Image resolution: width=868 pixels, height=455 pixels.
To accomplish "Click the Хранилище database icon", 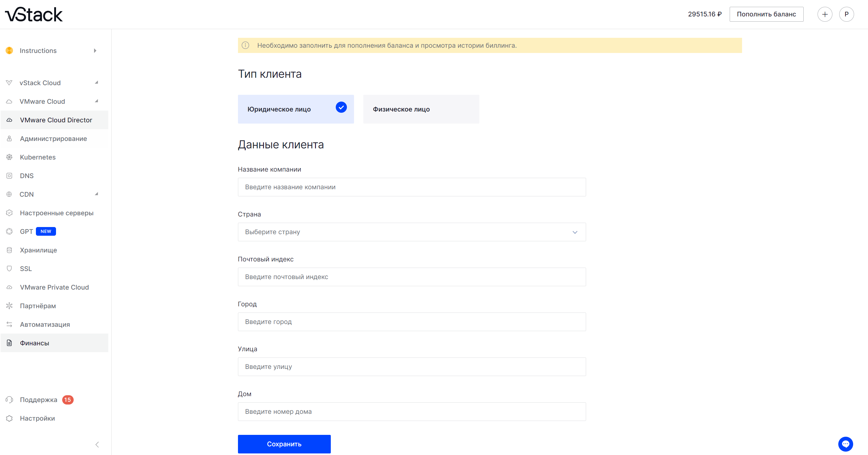I will tap(9, 250).
